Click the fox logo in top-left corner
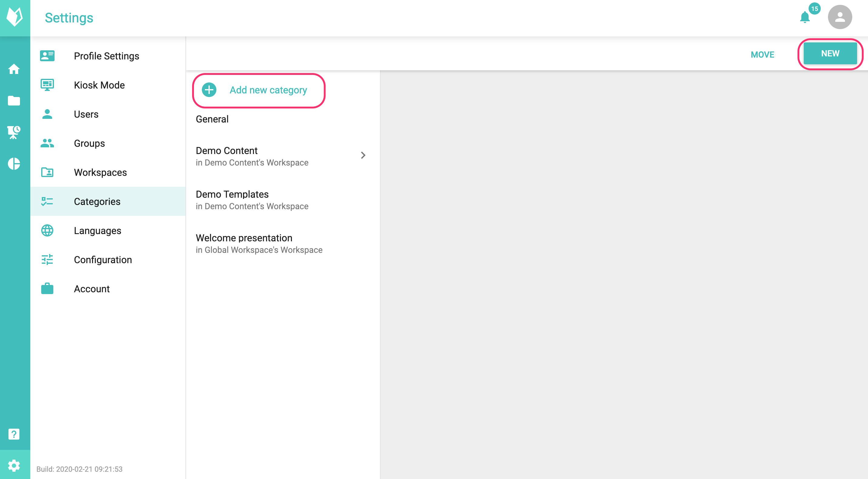Viewport: 868px width, 479px height. [15, 17]
